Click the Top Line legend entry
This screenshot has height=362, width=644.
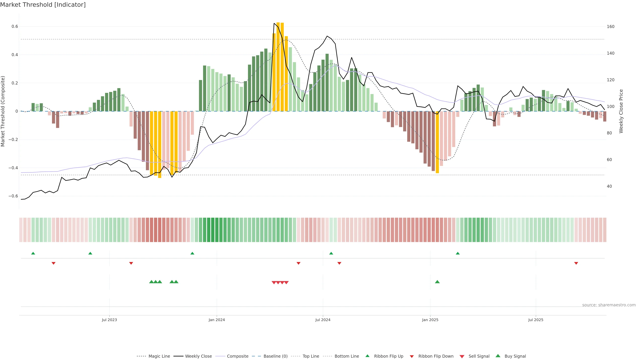(x=311, y=356)
